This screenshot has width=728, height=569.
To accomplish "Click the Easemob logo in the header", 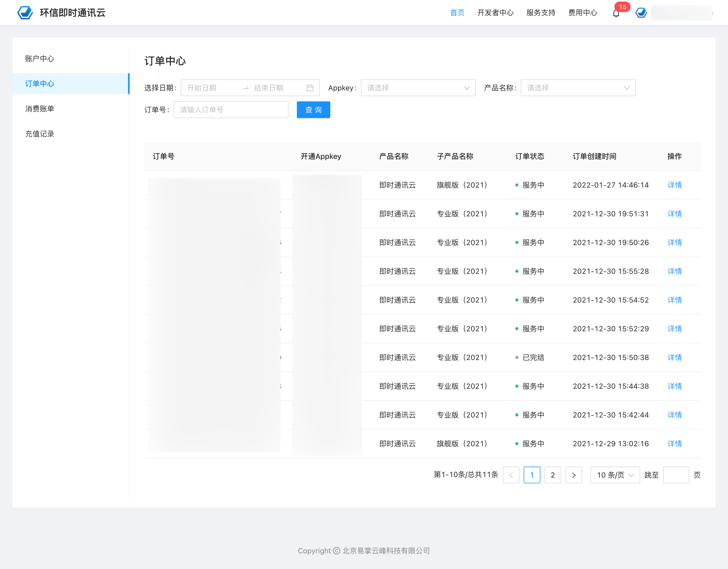I will pyautogui.click(x=25, y=13).
